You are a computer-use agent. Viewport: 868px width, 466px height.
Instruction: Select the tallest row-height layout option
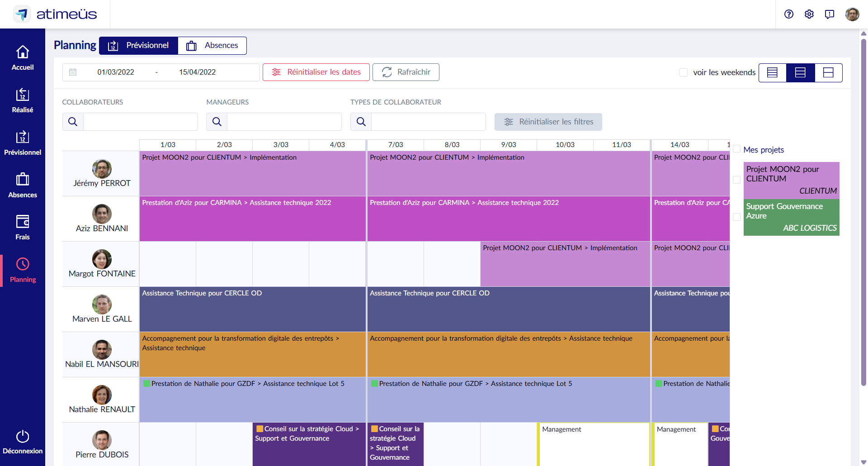pos(828,72)
